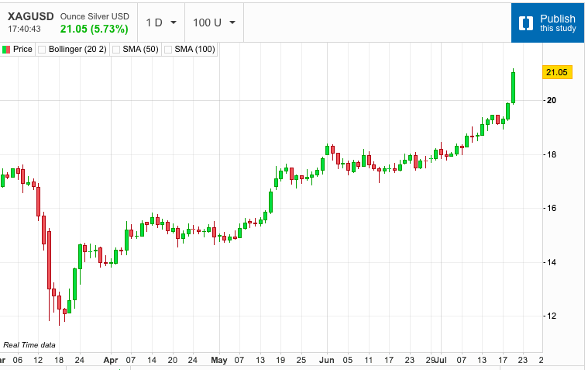Enable the Bollinger (20 2) checkbox
588x370 pixels.
pos(42,50)
